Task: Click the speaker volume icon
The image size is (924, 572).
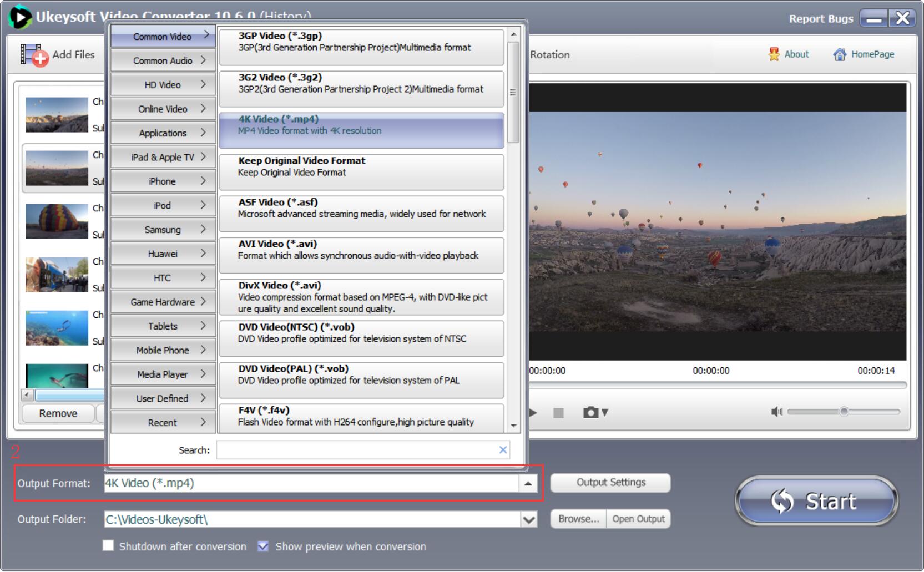Action: 777,412
